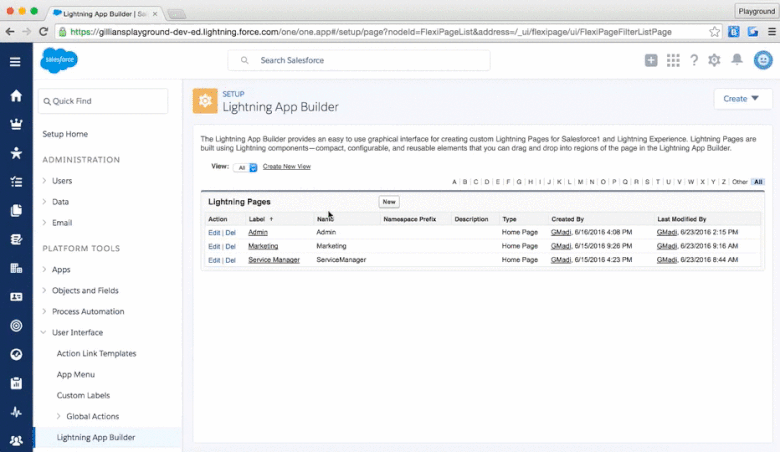Open the Service Manager page link
Image resolution: width=780 pixels, height=452 pixels.
click(x=274, y=260)
